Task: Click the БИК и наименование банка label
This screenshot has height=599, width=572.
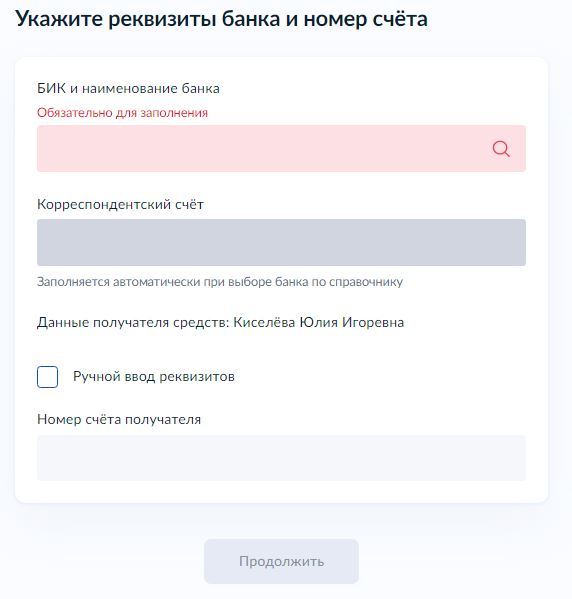Action: click(x=128, y=89)
